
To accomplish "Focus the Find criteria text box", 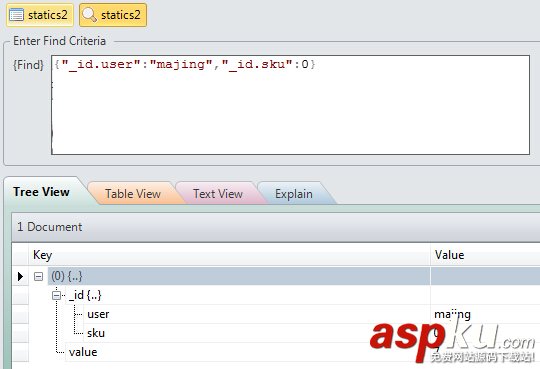I will [x=290, y=105].
